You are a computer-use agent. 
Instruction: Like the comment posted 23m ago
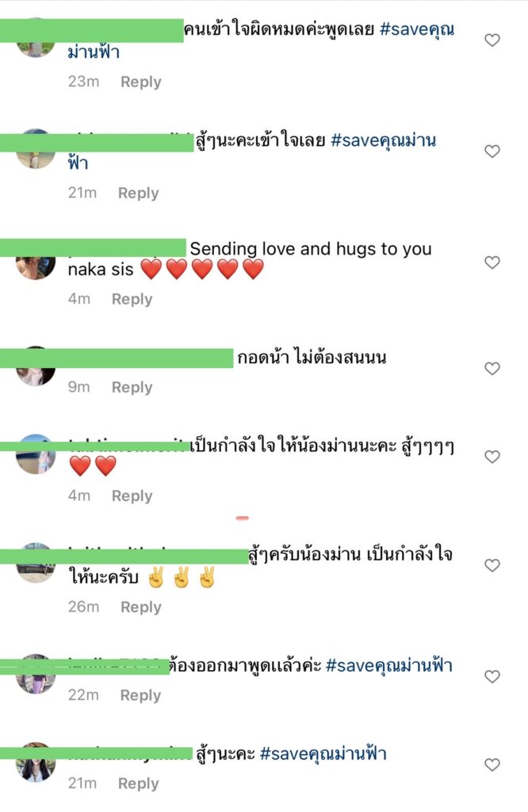tap(492, 40)
